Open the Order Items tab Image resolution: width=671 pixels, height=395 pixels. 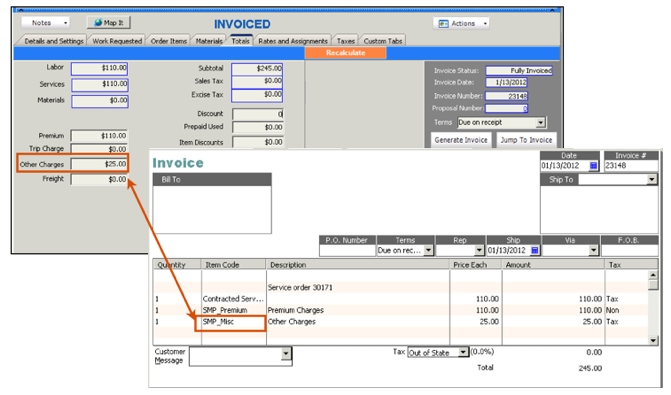pos(169,41)
